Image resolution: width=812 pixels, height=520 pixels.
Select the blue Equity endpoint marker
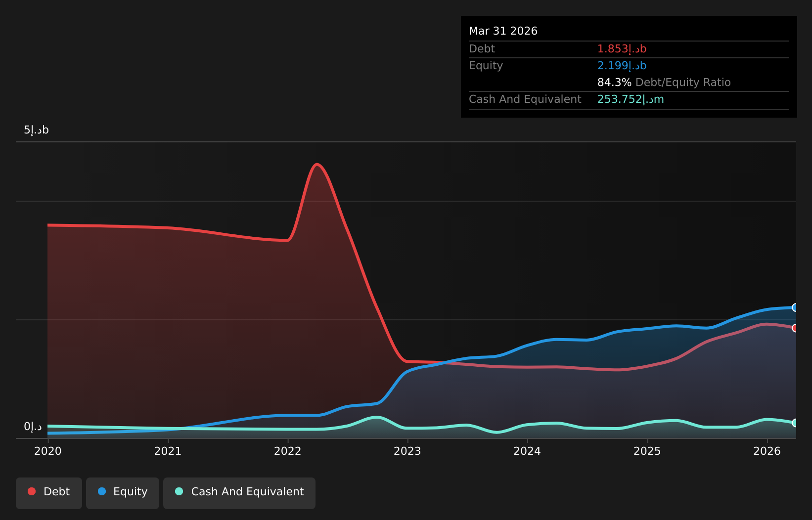coord(795,307)
